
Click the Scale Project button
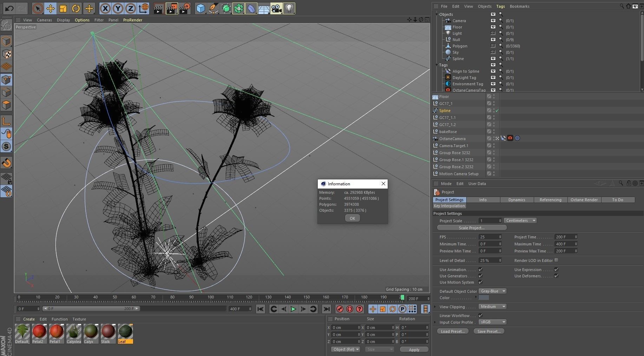(x=472, y=228)
